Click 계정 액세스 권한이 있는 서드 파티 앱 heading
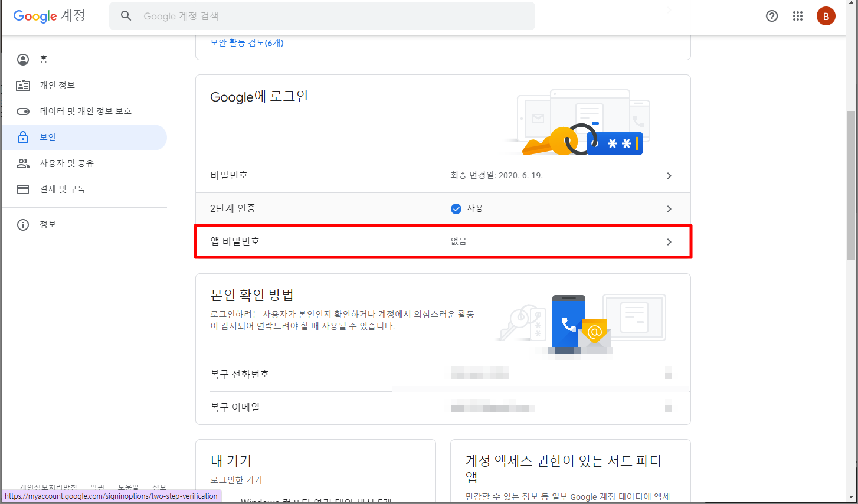The width and height of the screenshot is (858, 504). [x=564, y=469]
